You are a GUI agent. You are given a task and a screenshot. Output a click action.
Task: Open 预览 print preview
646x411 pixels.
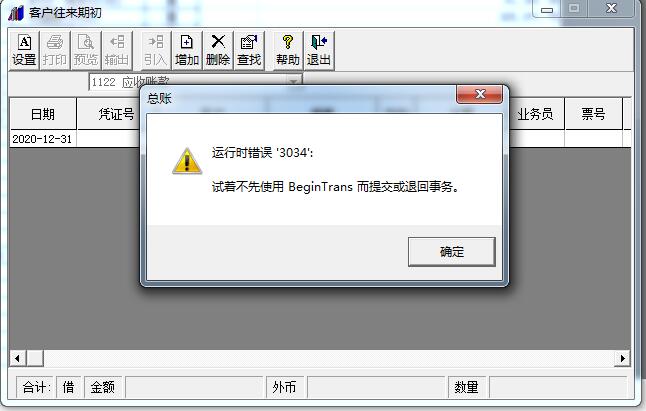[86, 51]
